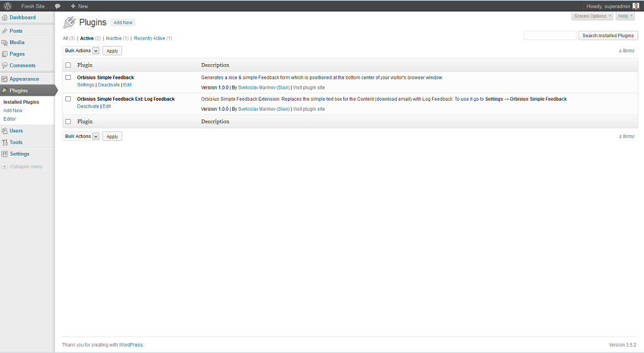Open the Posts menu item

click(16, 31)
